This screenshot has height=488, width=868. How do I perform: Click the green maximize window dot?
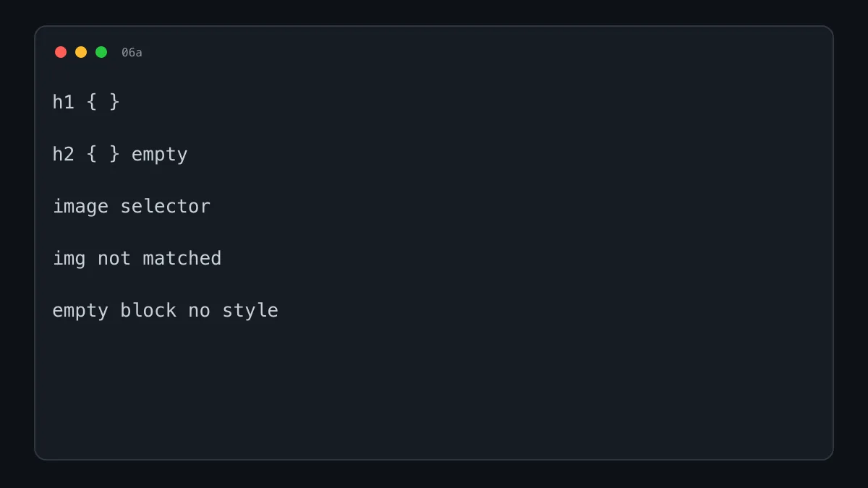coord(101,52)
